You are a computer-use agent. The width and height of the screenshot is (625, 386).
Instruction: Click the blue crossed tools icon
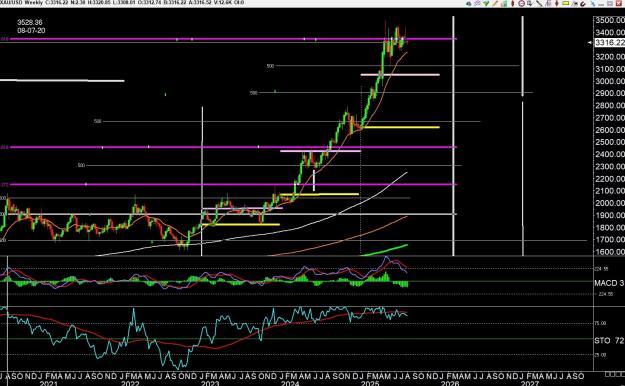593,4
